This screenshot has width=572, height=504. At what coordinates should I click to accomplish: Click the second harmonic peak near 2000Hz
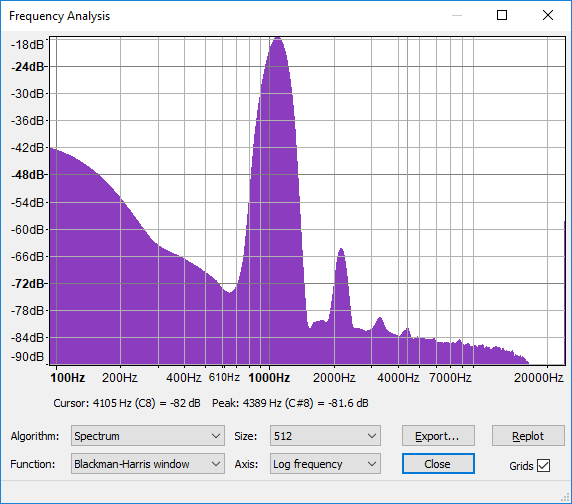[x=341, y=250]
